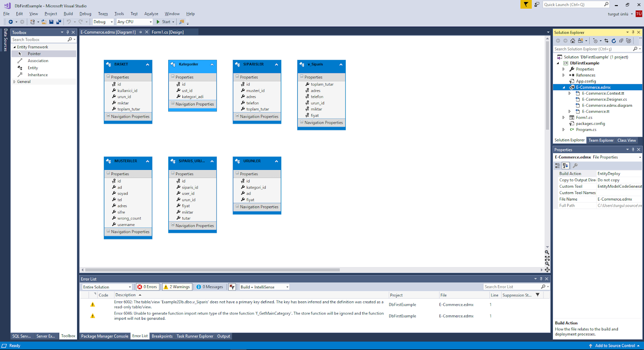Toggle the 0 Messages filter
The image size is (644, 350).
(x=210, y=287)
